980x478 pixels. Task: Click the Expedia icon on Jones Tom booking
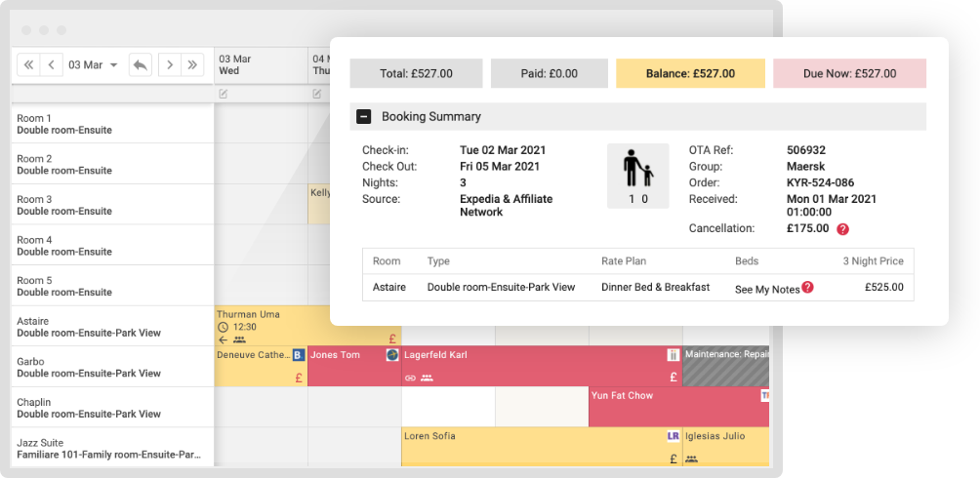click(x=391, y=355)
